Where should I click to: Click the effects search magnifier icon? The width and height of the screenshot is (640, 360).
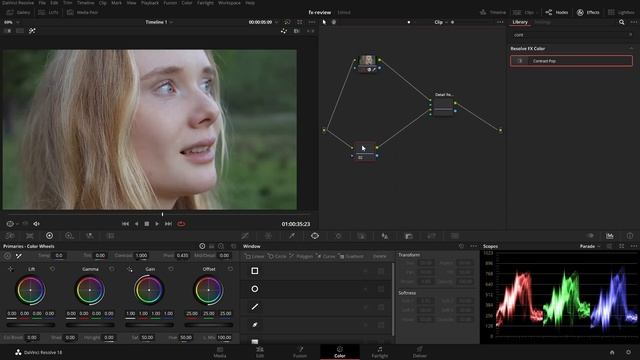[x=621, y=22]
